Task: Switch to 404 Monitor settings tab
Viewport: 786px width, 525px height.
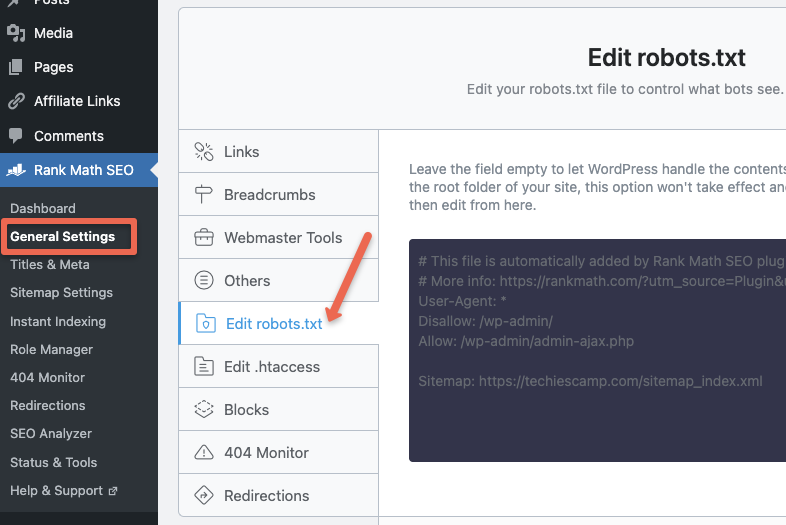Action: [x=279, y=452]
